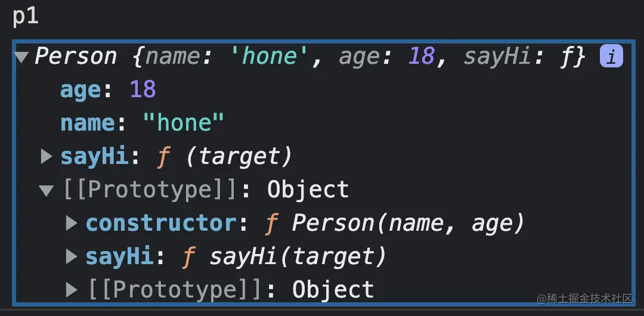Viewport: 644px width, 316px height.
Task: Click the p1 console input text
Action: point(26,16)
